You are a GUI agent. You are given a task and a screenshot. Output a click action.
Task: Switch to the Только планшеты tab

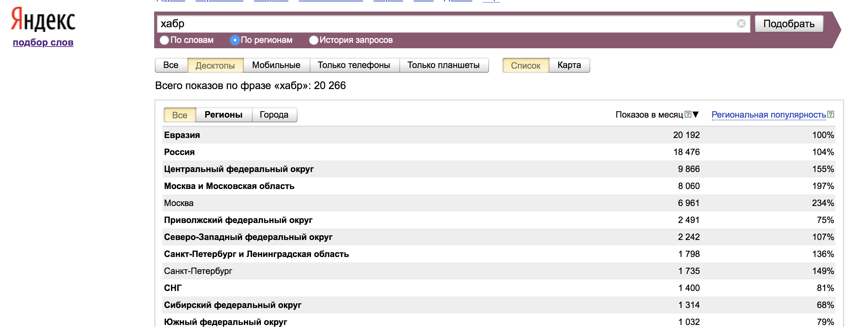[x=444, y=65]
